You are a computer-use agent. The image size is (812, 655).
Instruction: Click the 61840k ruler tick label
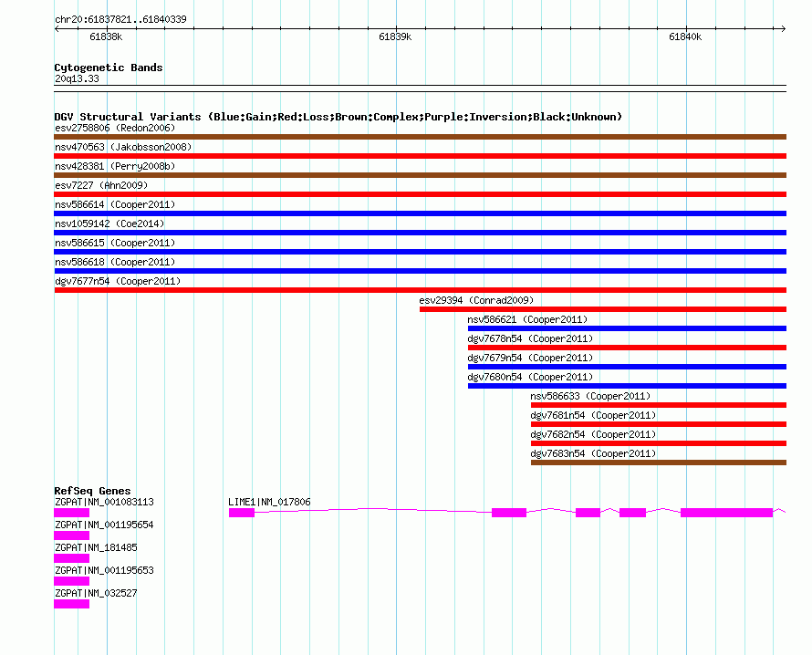685,36
